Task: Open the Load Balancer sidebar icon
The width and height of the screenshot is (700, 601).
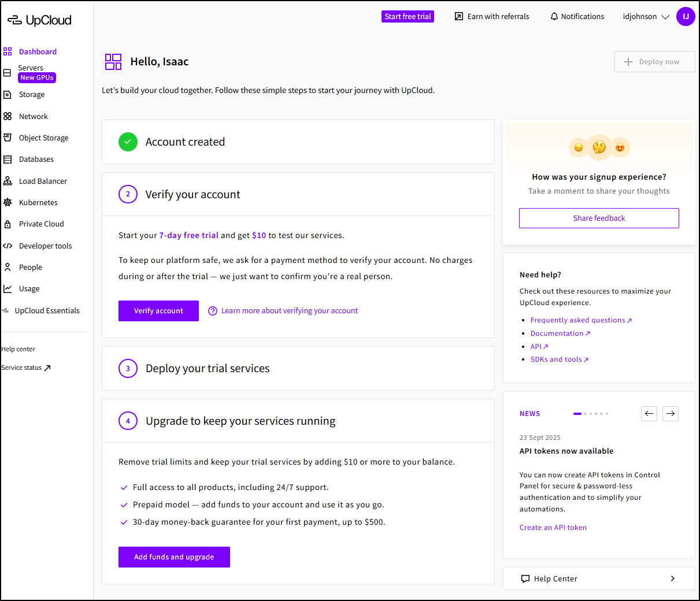Action: point(8,181)
